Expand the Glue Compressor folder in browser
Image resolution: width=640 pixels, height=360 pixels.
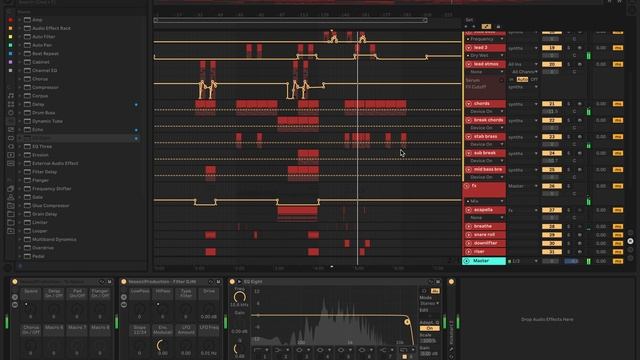click(20, 206)
